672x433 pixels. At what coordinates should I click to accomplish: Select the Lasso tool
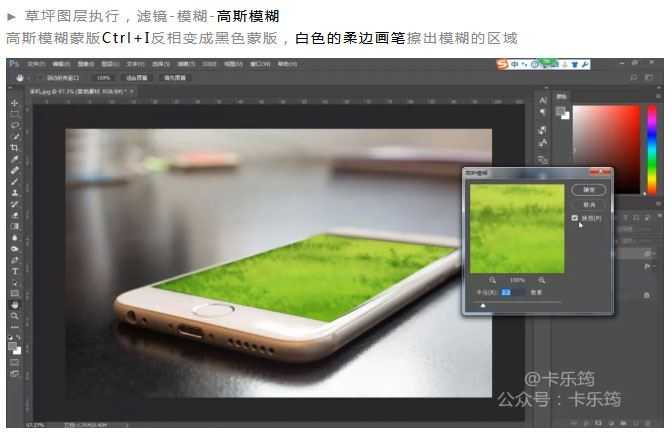(x=14, y=125)
